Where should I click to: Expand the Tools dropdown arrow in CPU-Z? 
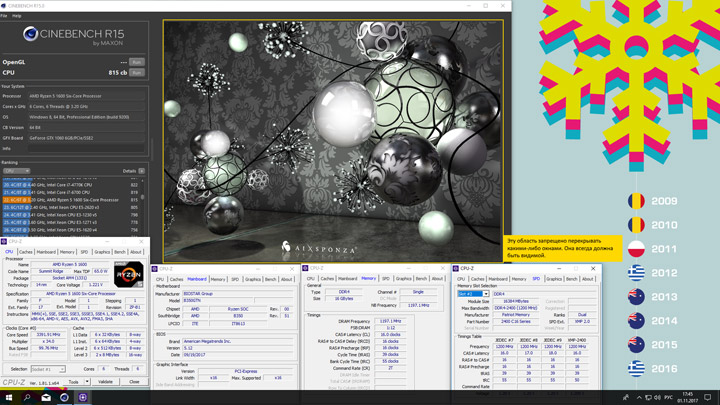click(87, 381)
